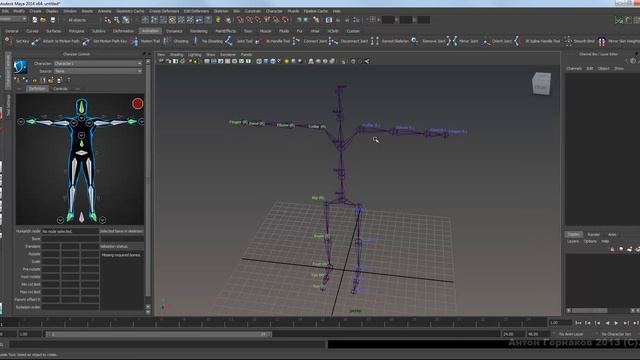
Task: Click the Mirror Skin Weights shelf icon
Action: [x=602, y=41]
